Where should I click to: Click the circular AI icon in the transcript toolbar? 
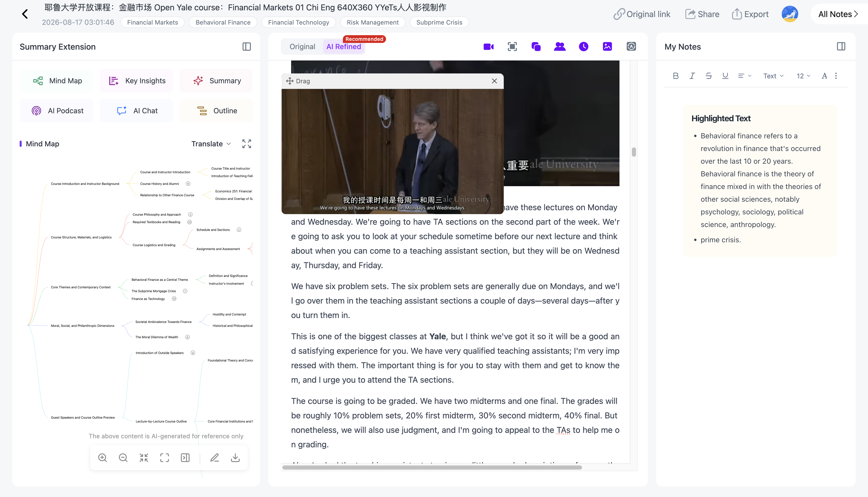(x=631, y=47)
